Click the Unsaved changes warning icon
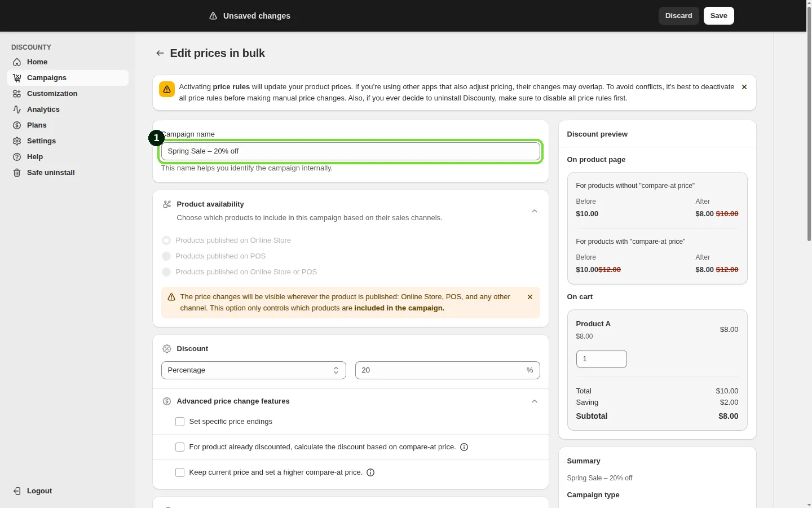 213,16
